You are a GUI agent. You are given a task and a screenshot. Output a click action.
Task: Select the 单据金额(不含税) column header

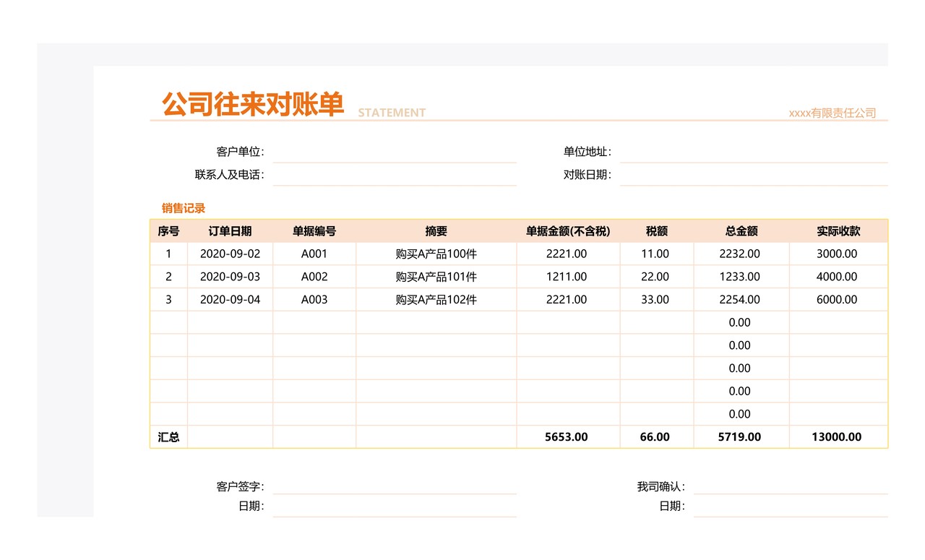[x=568, y=231]
